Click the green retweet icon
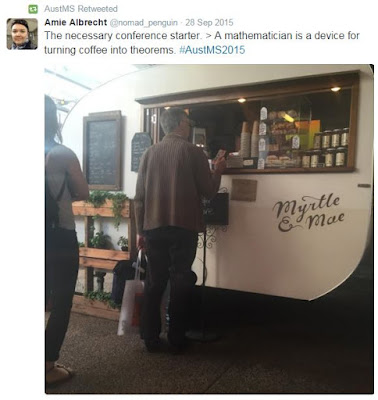Image resolution: width=378 pixels, height=400 pixels. pyautogui.click(x=33, y=9)
